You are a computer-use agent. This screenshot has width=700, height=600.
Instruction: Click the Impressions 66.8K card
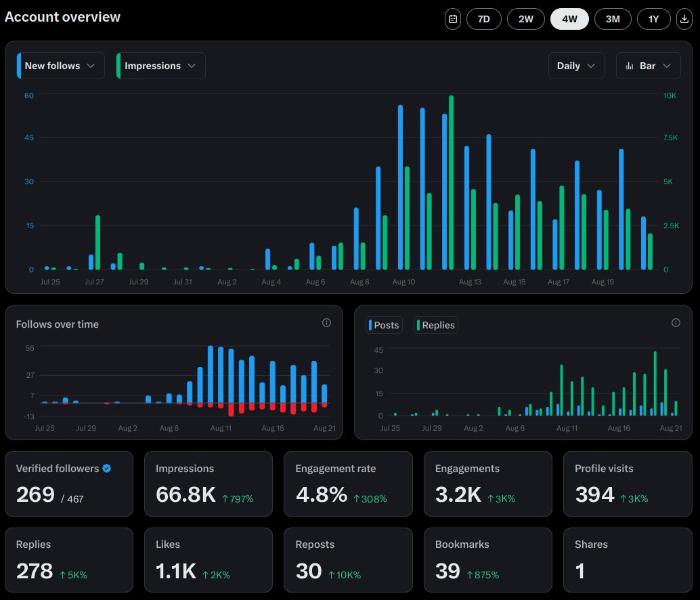(209, 484)
